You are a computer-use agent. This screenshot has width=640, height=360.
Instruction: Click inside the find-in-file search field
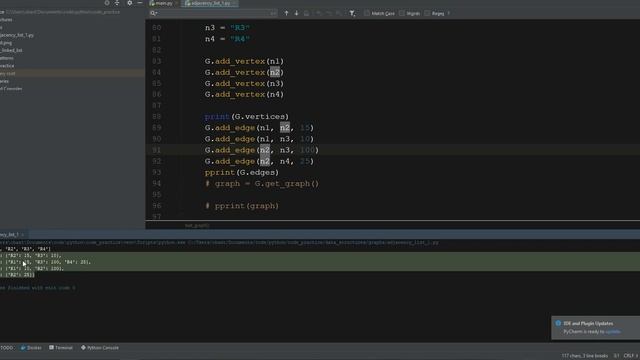213,13
